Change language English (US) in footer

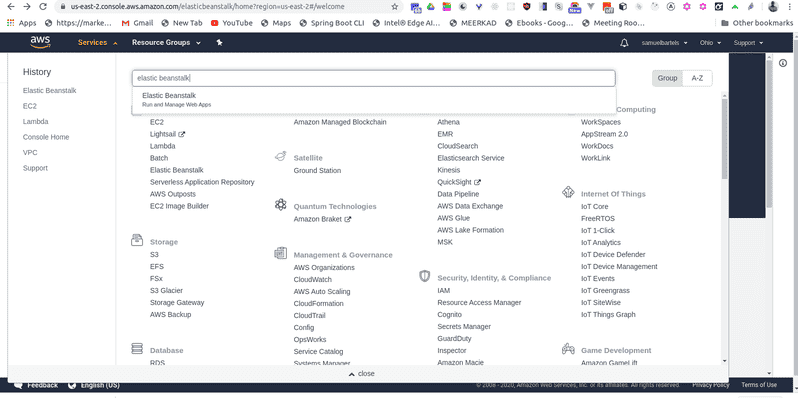tap(94, 385)
